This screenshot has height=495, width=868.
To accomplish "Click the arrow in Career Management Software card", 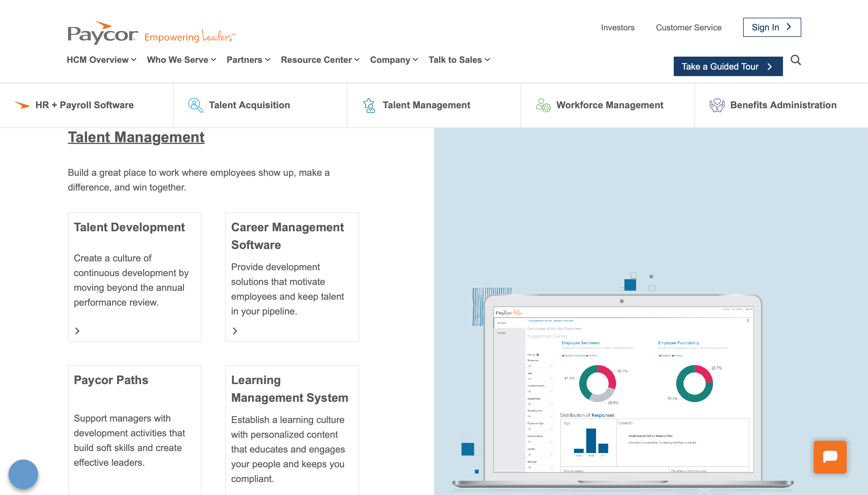I will (x=235, y=331).
